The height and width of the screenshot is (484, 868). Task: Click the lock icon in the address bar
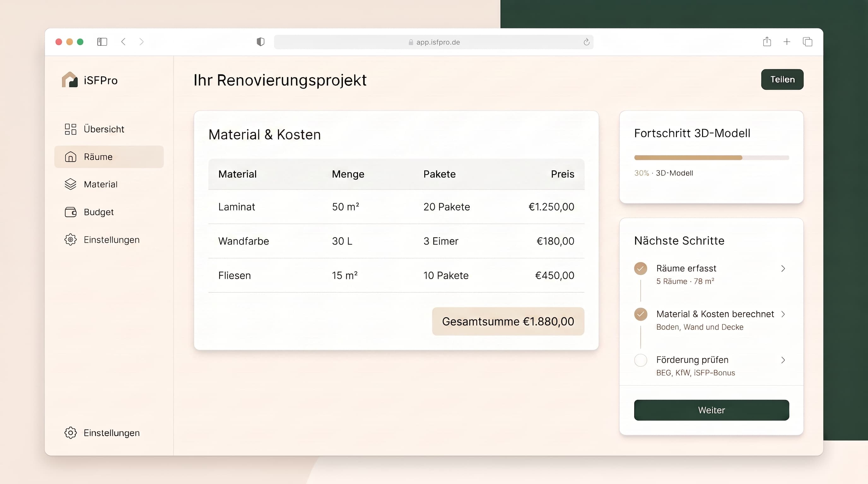(x=411, y=42)
